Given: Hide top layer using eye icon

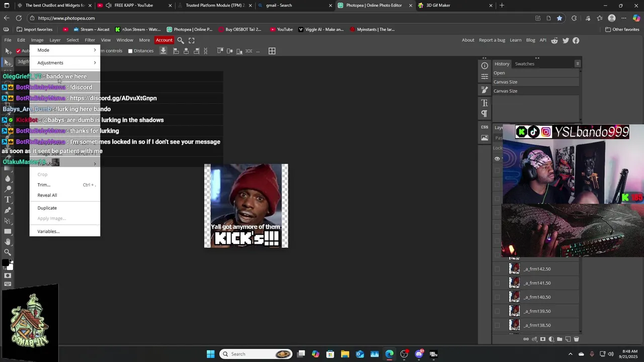Looking at the screenshot, I should point(497,159).
